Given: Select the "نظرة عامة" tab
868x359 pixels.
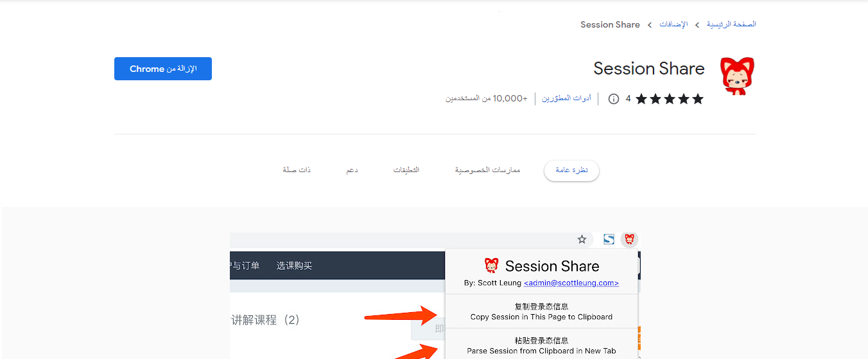Looking at the screenshot, I should pyautogui.click(x=571, y=170).
